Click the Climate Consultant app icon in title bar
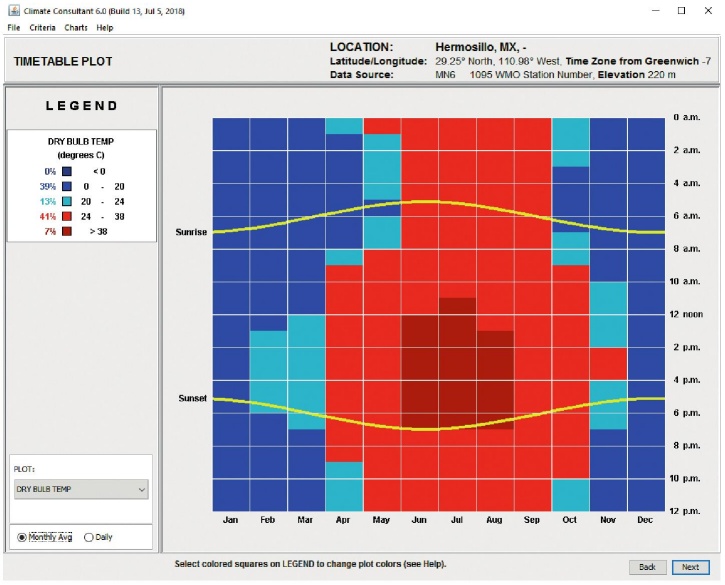Image resolution: width=725 pixels, height=585 pixels. [x=8, y=10]
